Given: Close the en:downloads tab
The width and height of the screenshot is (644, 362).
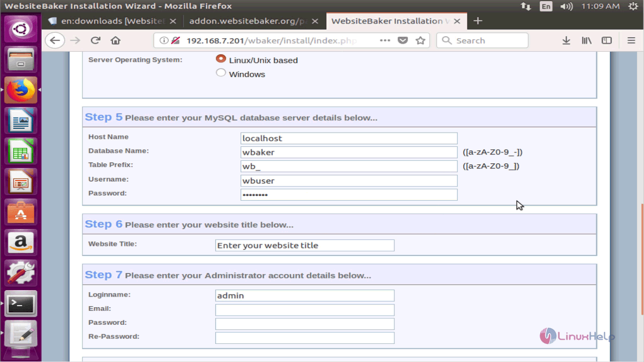Looking at the screenshot, I should 173,21.
